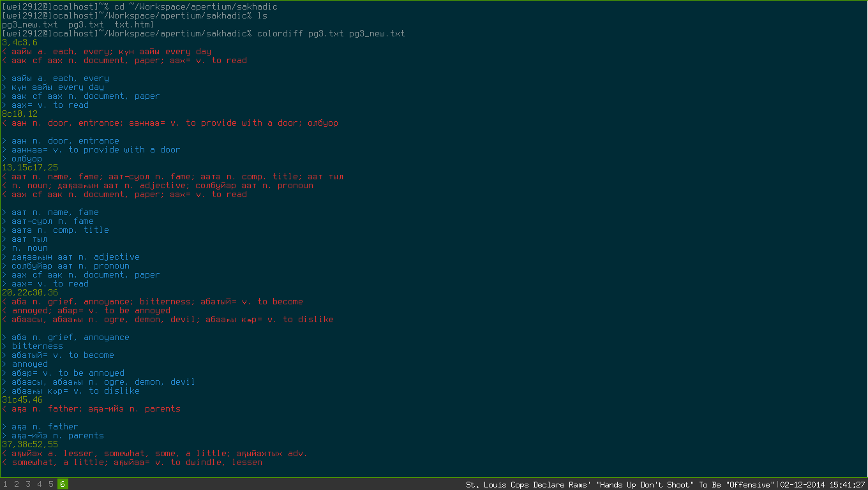Click txt.html in the ls output
Viewport: 868px width, 490px height.
point(135,25)
